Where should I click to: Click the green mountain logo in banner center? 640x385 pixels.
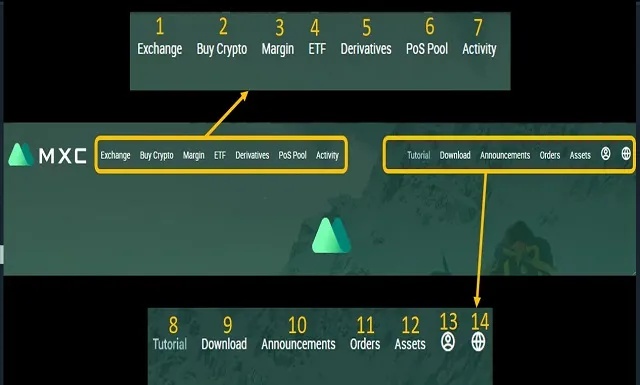(x=331, y=235)
